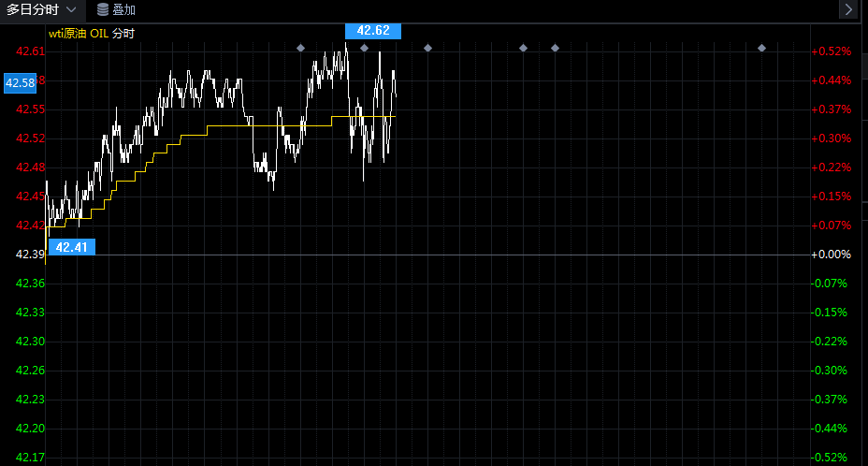Click the fourth diamond marker from the left
The height and width of the screenshot is (466, 868).
pyautogui.click(x=523, y=49)
